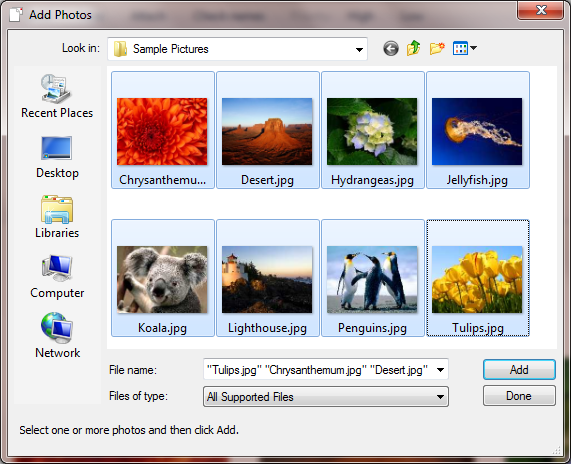Jump to Desktop location

(57, 157)
